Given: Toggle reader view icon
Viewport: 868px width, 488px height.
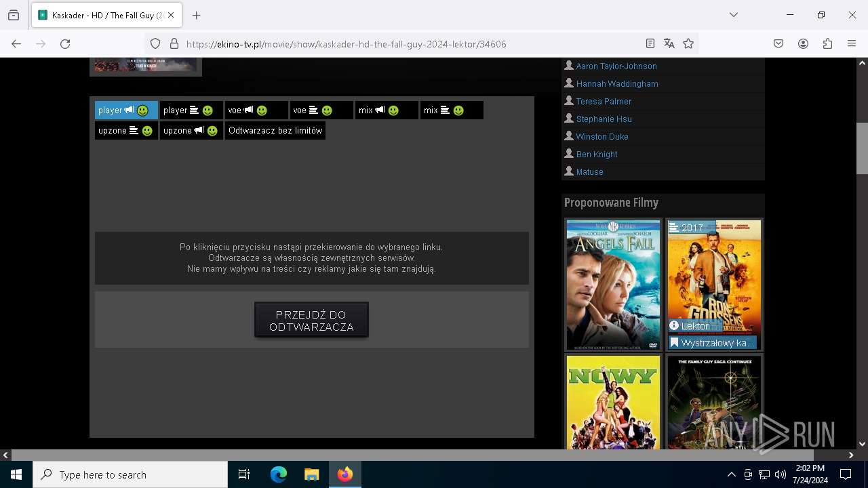Looking at the screenshot, I should point(650,43).
